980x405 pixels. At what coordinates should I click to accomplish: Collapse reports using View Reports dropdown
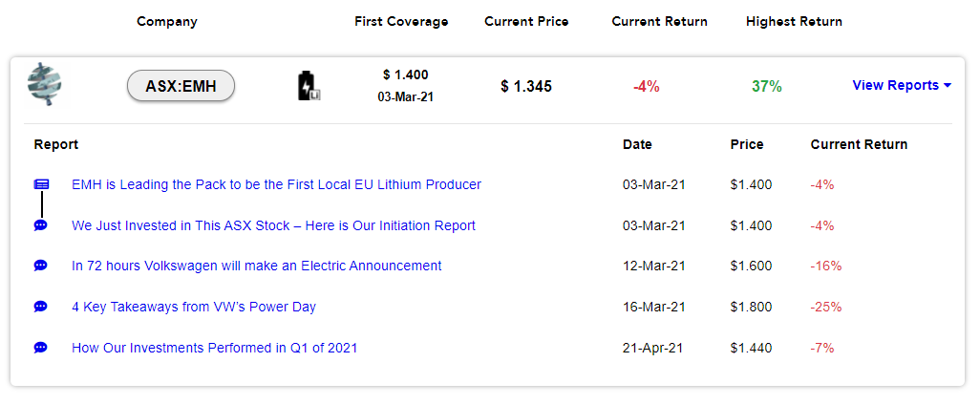(x=902, y=86)
